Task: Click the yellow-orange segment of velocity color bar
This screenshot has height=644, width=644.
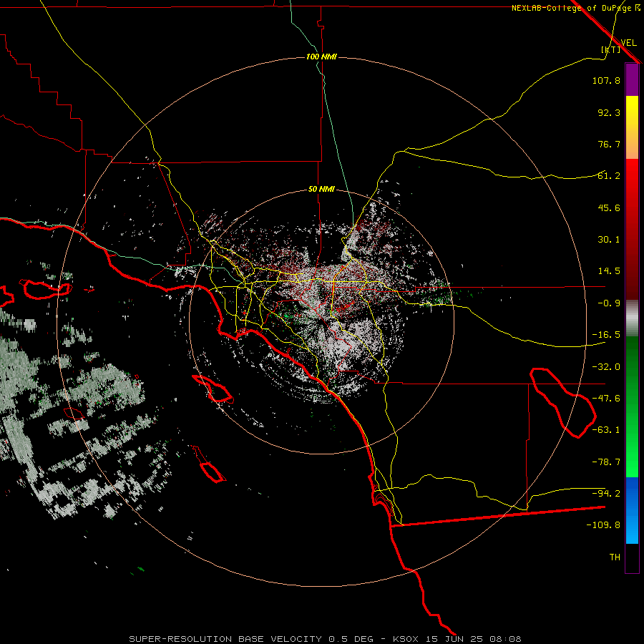Action: 632,127
